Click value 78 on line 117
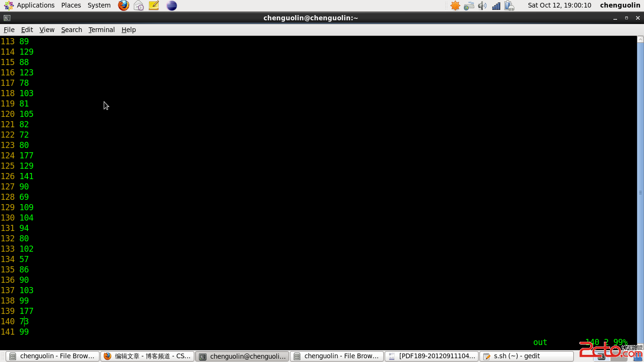The width and height of the screenshot is (644, 362). tap(24, 83)
